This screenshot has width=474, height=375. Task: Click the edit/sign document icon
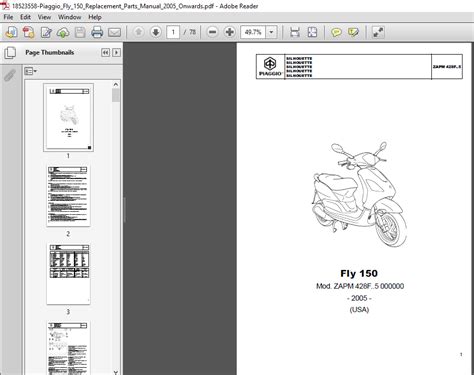pyautogui.click(x=46, y=32)
